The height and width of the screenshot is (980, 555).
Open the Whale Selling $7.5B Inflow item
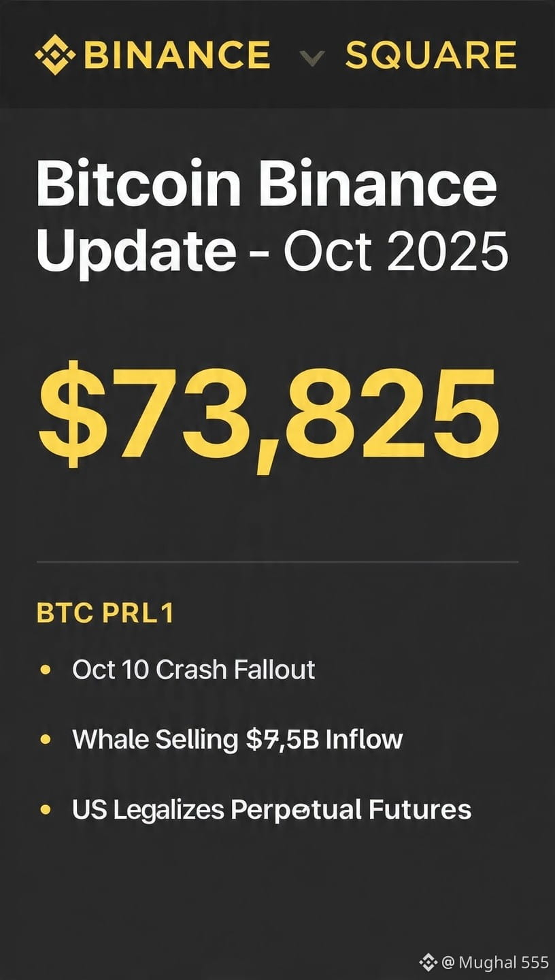pyautogui.click(x=237, y=739)
